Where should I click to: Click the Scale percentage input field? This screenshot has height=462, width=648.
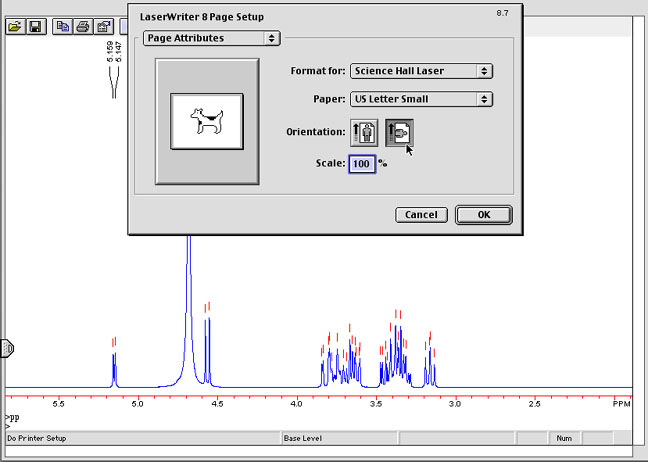pos(361,163)
